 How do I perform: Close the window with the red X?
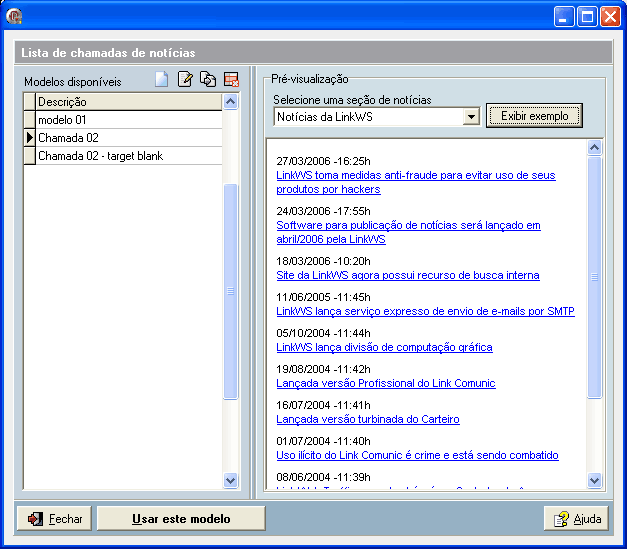point(610,17)
